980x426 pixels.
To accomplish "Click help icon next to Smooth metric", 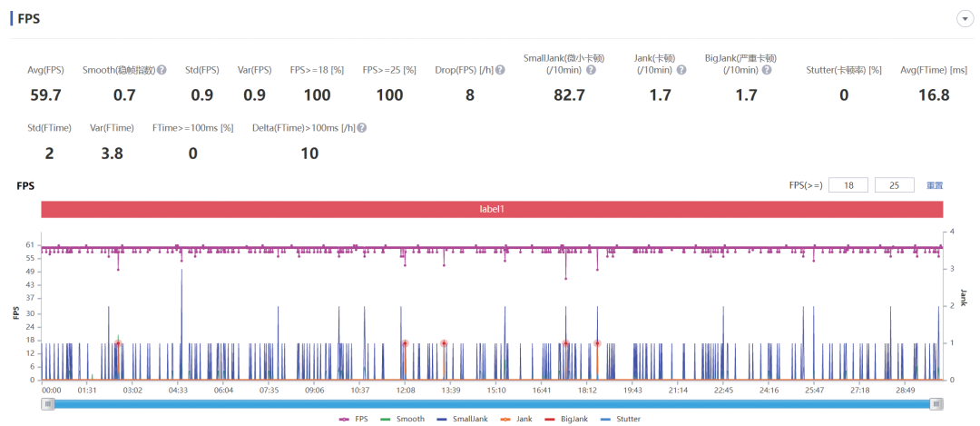I will coord(162,70).
